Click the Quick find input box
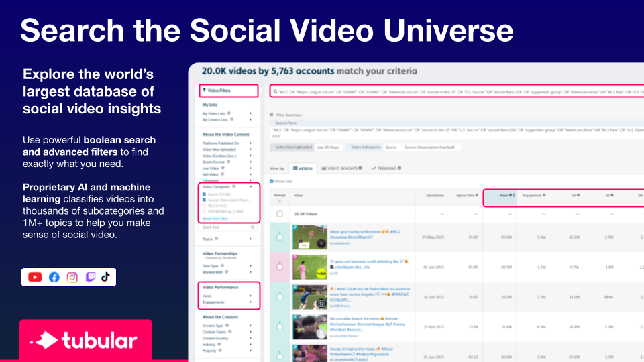 (x=228, y=227)
